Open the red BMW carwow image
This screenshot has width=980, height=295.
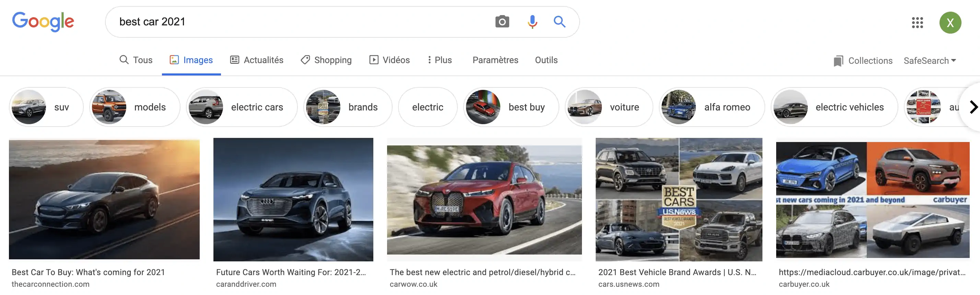(x=484, y=200)
